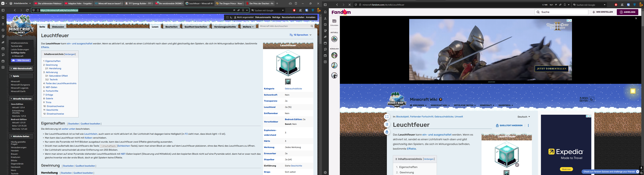Open Versionsgeschichte page tab
Screen dimensions: 644x175
[225, 27]
